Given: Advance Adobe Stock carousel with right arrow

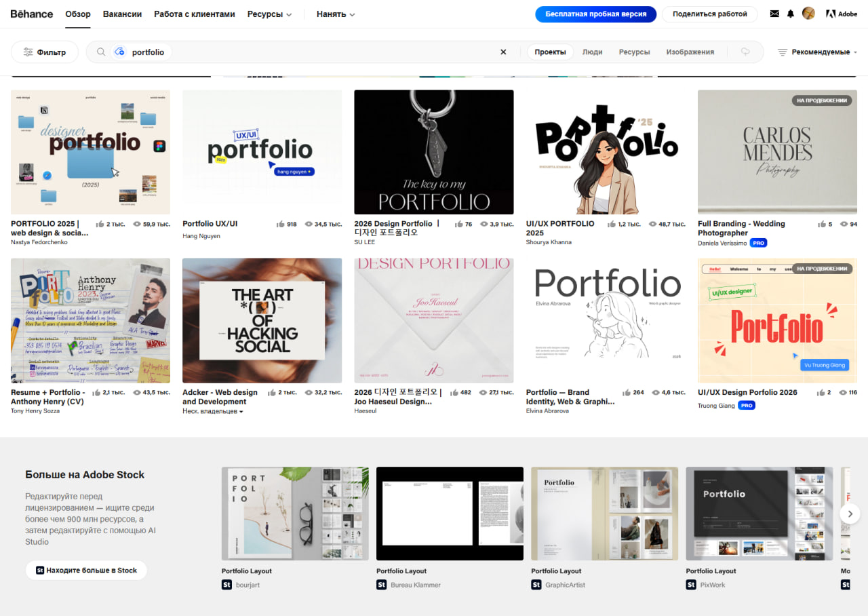Looking at the screenshot, I should (850, 514).
